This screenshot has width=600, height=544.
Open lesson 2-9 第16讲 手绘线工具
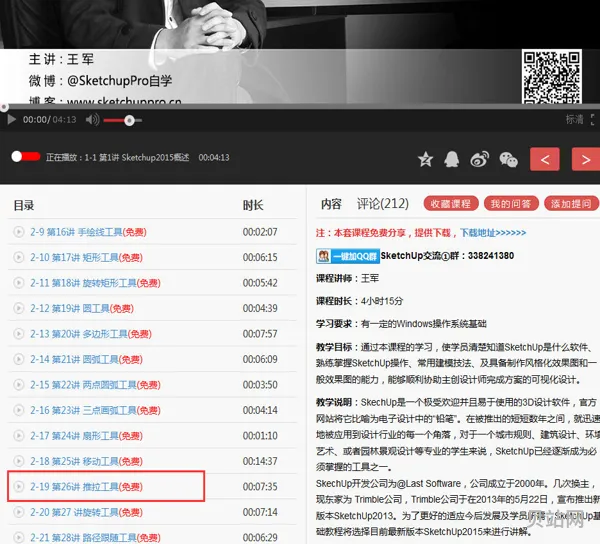88,232
